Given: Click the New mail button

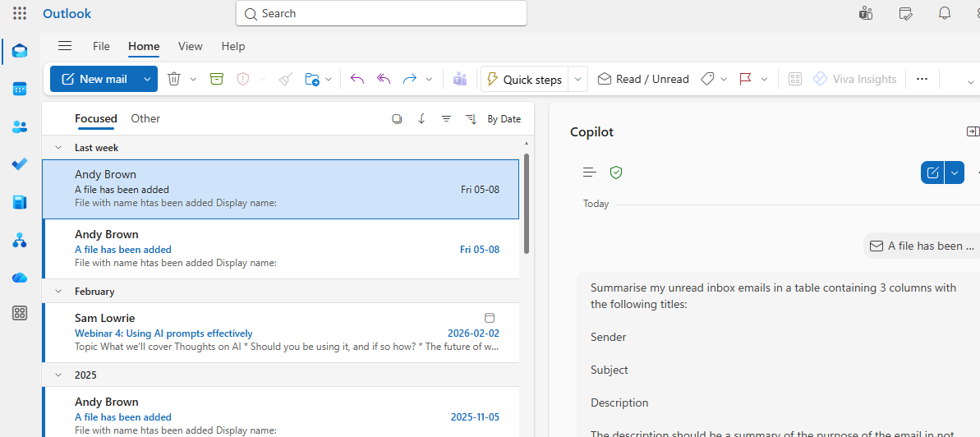Looking at the screenshot, I should tap(94, 79).
